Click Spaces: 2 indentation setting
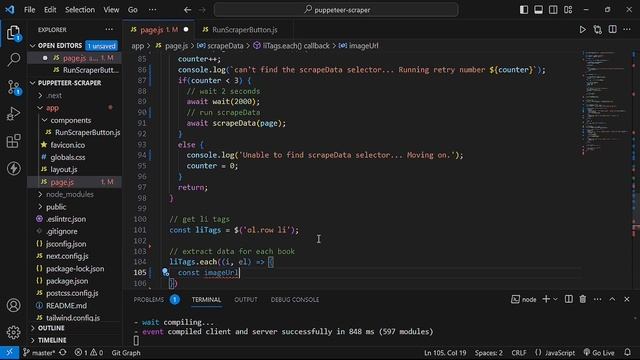The image size is (640, 360). [489, 353]
